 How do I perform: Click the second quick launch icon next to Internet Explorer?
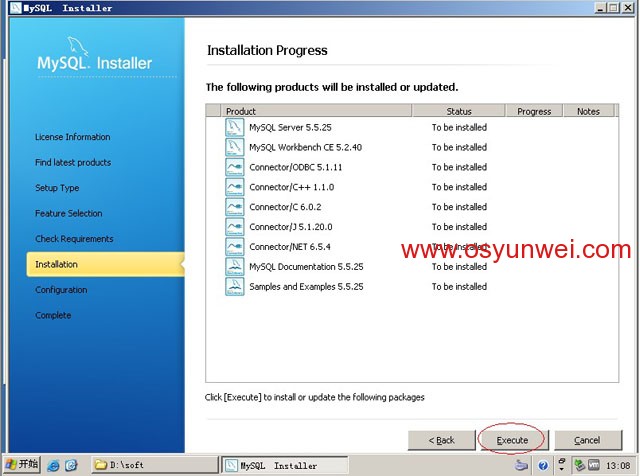[x=71, y=465]
